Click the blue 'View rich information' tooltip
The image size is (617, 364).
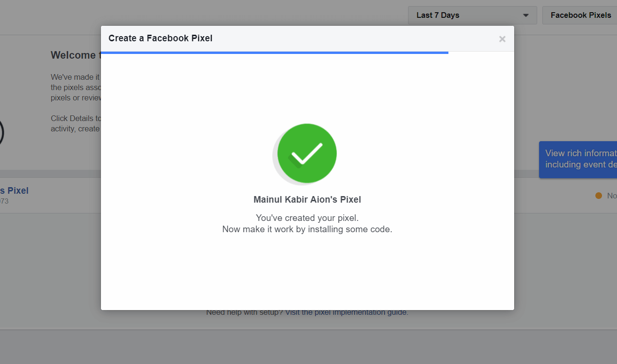coord(578,159)
